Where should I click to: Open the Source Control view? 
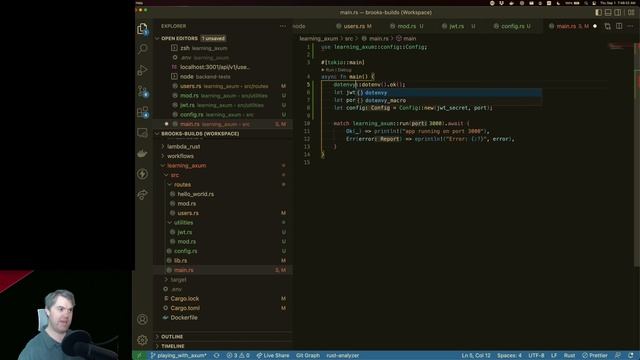[x=142, y=91]
